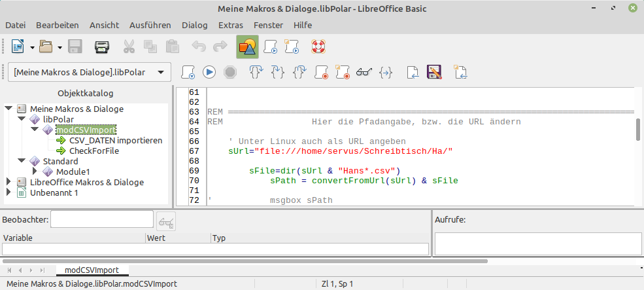The height and width of the screenshot is (290, 644).
Task: Toggle breakpoint on/off icon
Action: (321, 73)
